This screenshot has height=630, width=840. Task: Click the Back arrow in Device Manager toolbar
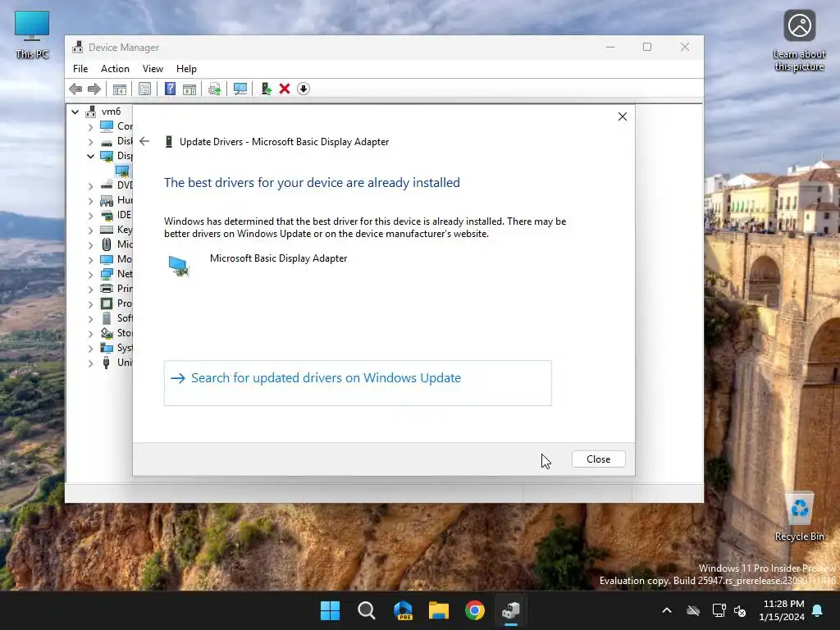pos(75,89)
